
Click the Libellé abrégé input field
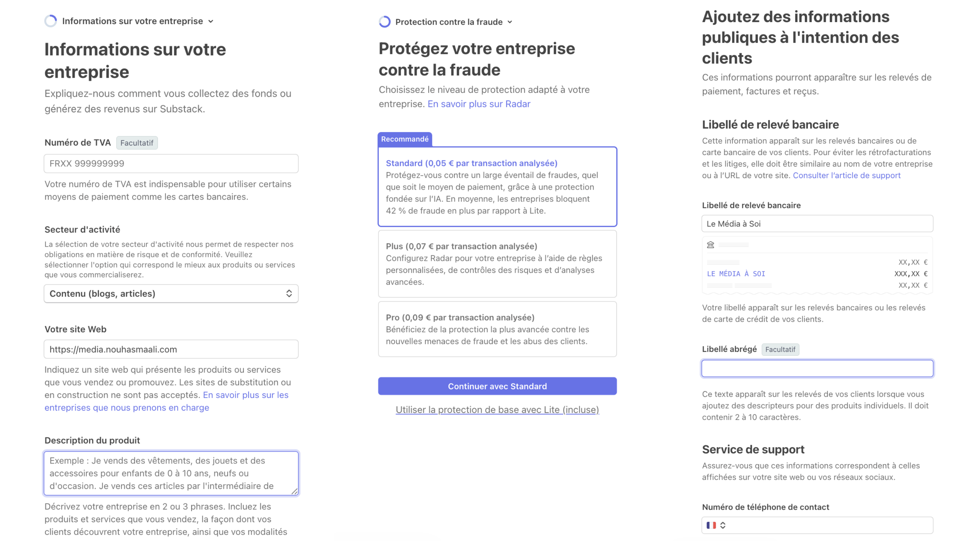point(817,368)
